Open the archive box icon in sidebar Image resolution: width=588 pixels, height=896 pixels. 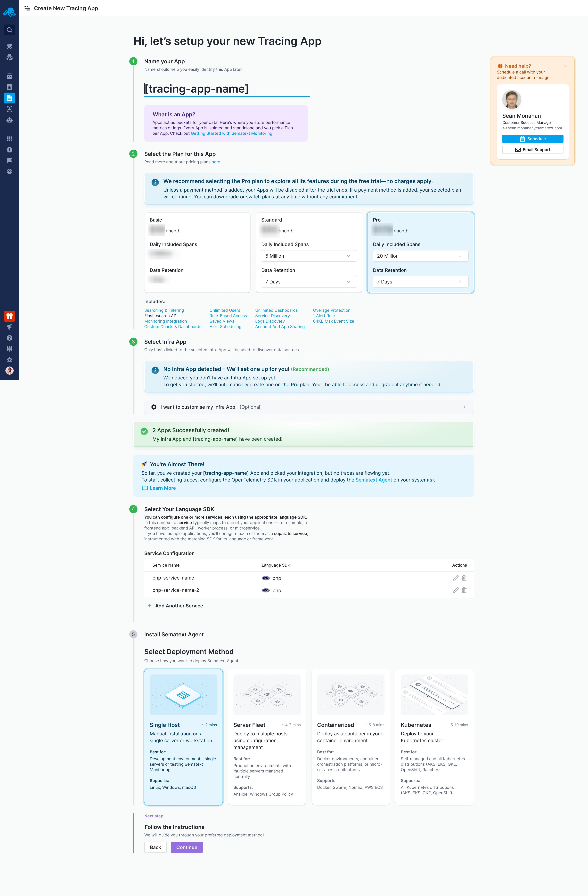9,76
